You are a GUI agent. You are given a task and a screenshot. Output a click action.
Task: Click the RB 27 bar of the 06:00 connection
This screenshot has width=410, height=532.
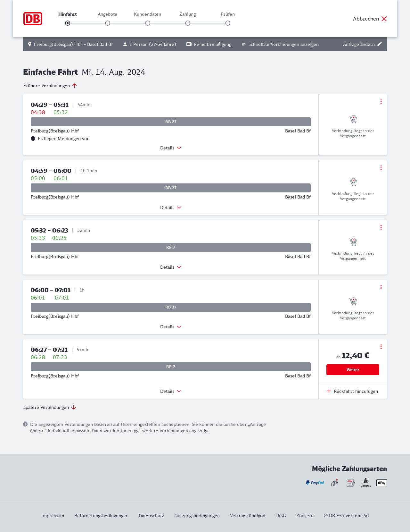[x=171, y=307]
